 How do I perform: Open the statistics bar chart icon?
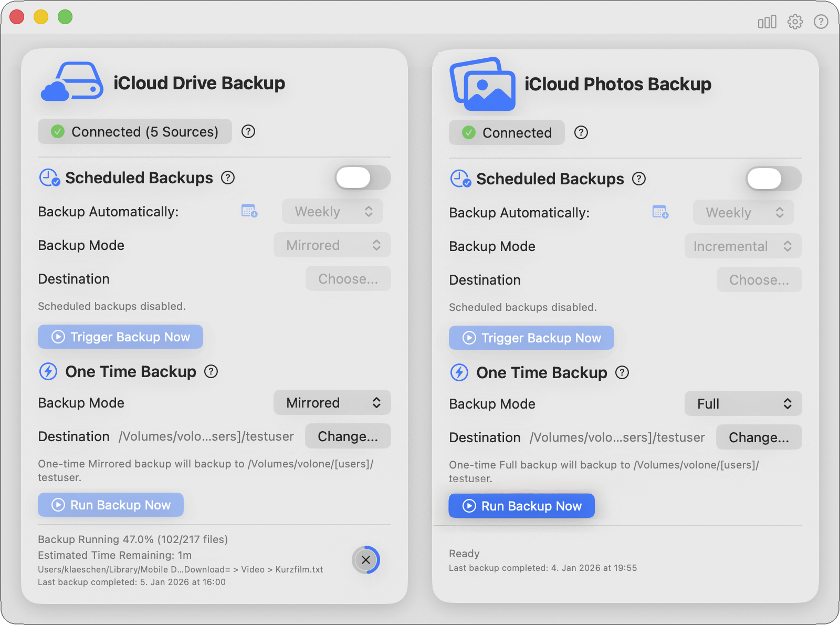(766, 22)
